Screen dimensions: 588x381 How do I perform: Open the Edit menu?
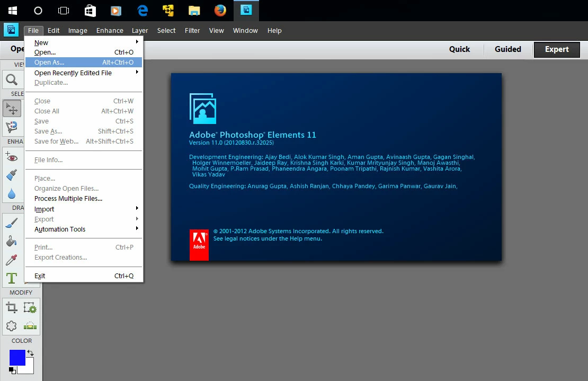pos(54,30)
